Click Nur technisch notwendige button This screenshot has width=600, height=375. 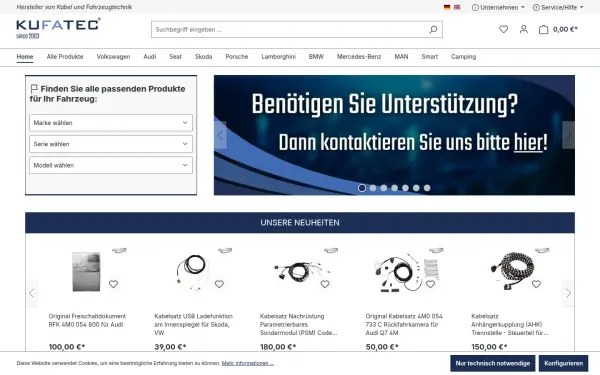click(x=492, y=363)
